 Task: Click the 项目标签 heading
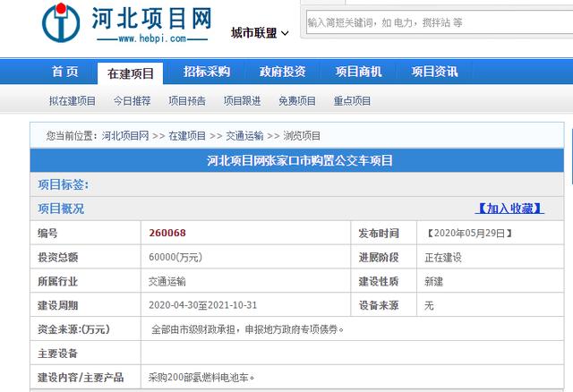click(64, 184)
